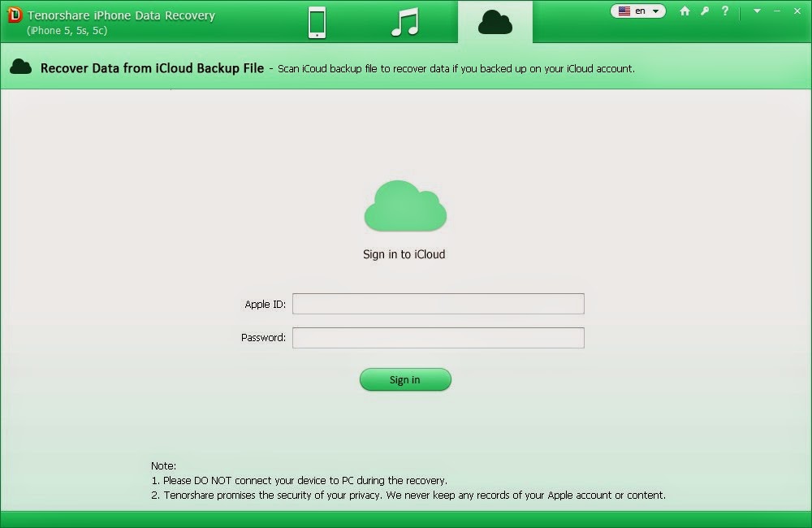Click the 'Password:' label
Viewport: 812px width, 528px height.
263,338
